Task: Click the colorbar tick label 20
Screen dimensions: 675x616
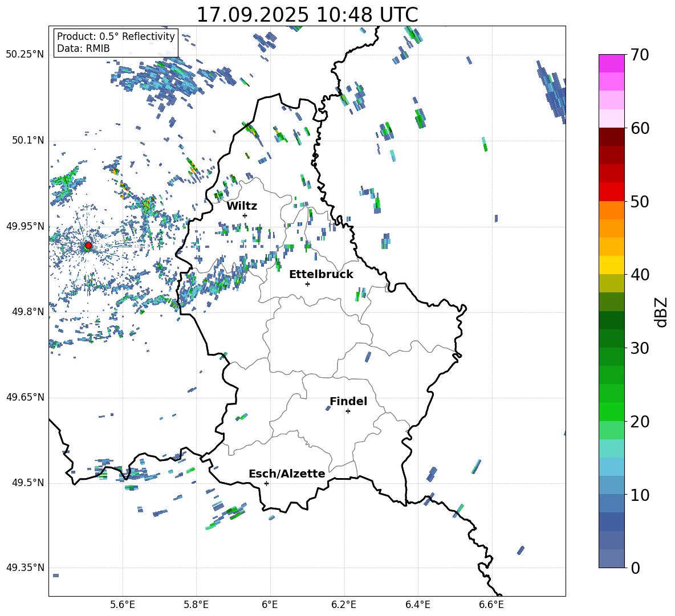Action: (x=639, y=422)
